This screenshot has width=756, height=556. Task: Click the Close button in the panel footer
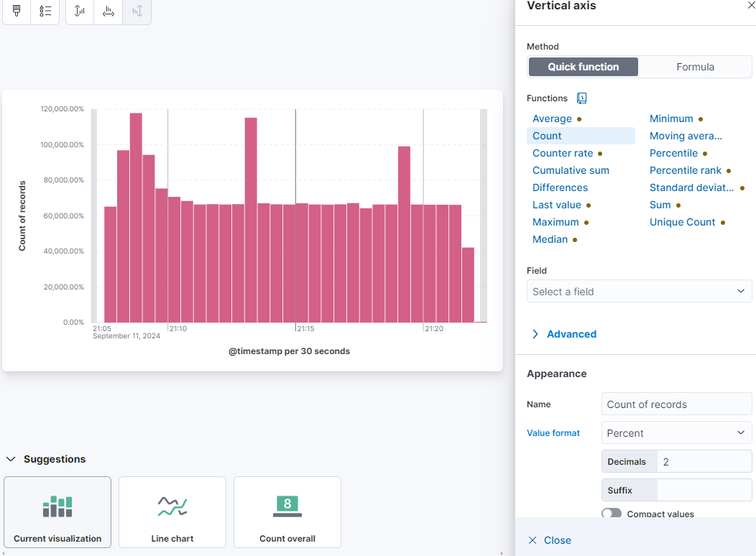click(x=549, y=539)
